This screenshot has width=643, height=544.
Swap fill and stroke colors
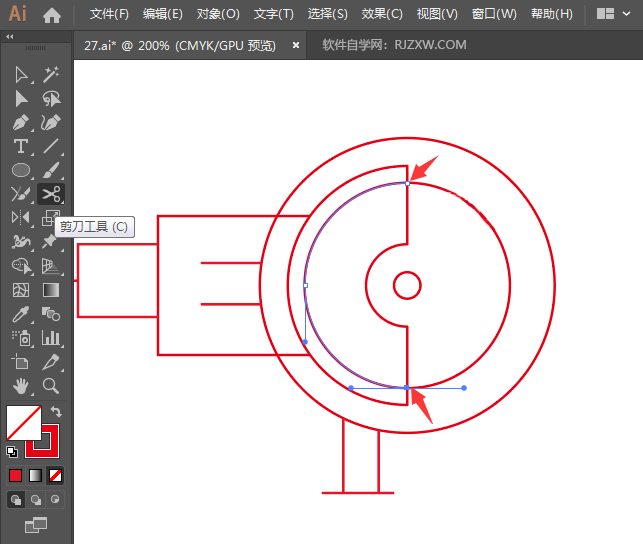pos(57,412)
